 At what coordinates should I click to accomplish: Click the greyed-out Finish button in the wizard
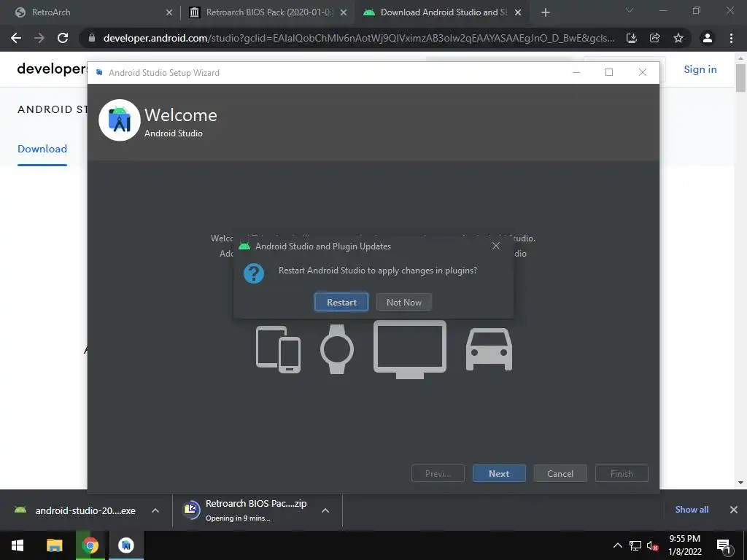(x=622, y=473)
